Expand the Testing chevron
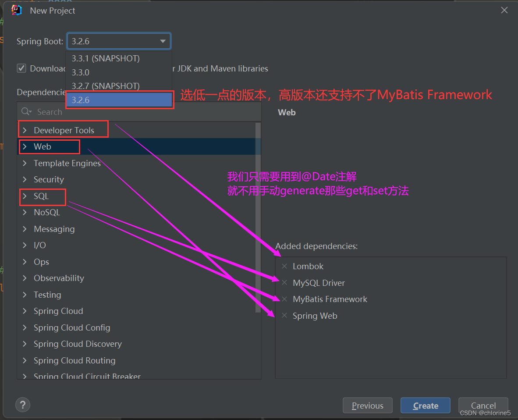This screenshot has height=420, width=518. pos(25,295)
